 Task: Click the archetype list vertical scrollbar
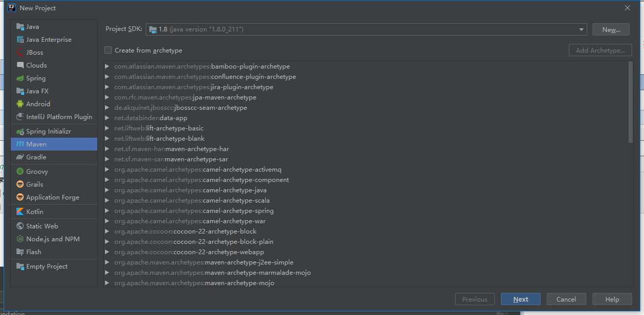point(631,102)
